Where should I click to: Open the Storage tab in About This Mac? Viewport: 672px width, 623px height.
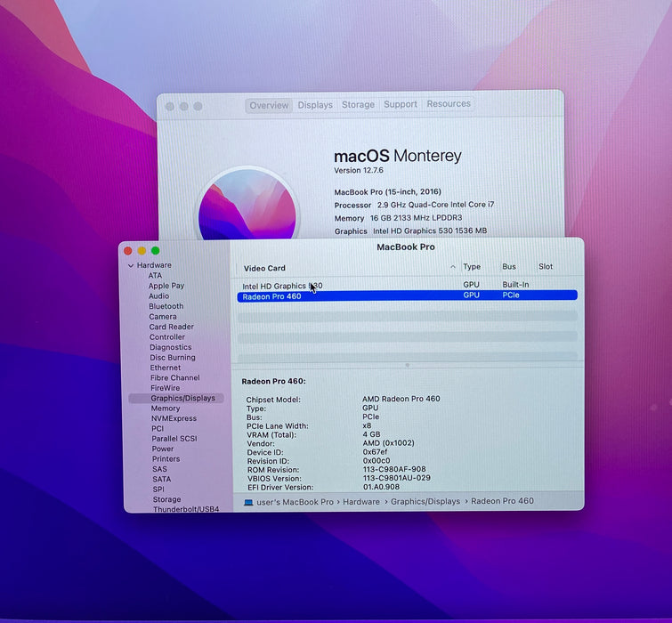[358, 104]
